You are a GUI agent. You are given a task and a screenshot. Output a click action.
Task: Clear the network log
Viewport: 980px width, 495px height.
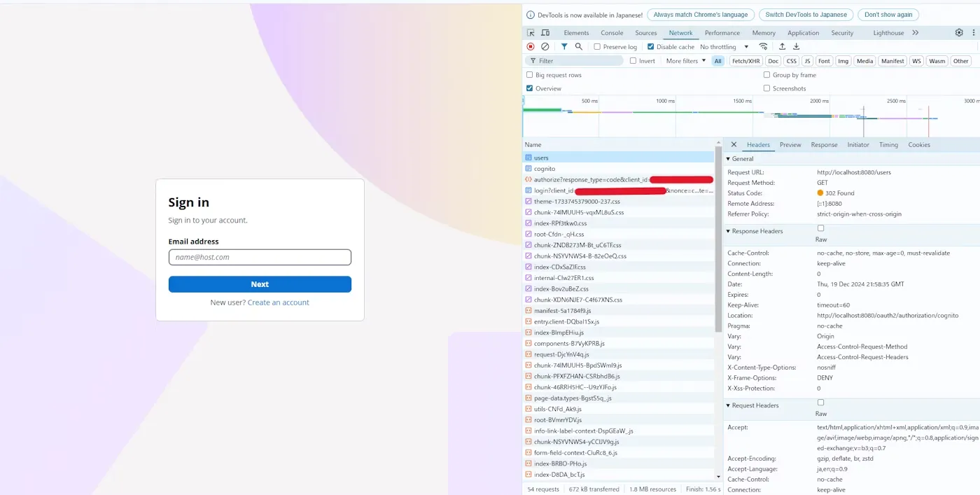tap(545, 47)
